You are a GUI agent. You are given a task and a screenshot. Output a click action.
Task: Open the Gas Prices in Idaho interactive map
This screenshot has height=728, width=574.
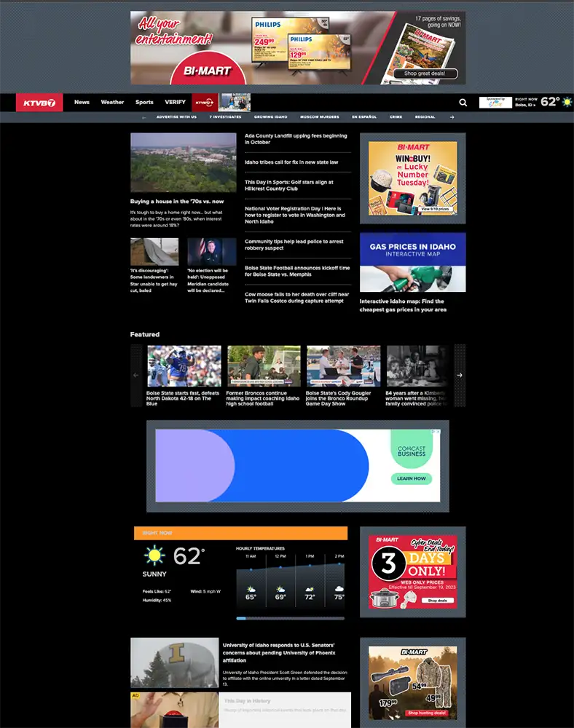pos(413,262)
